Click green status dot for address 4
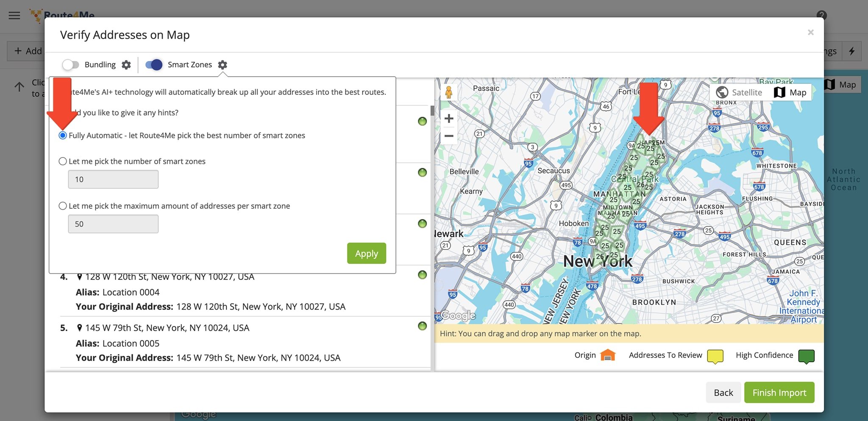 [422, 275]
